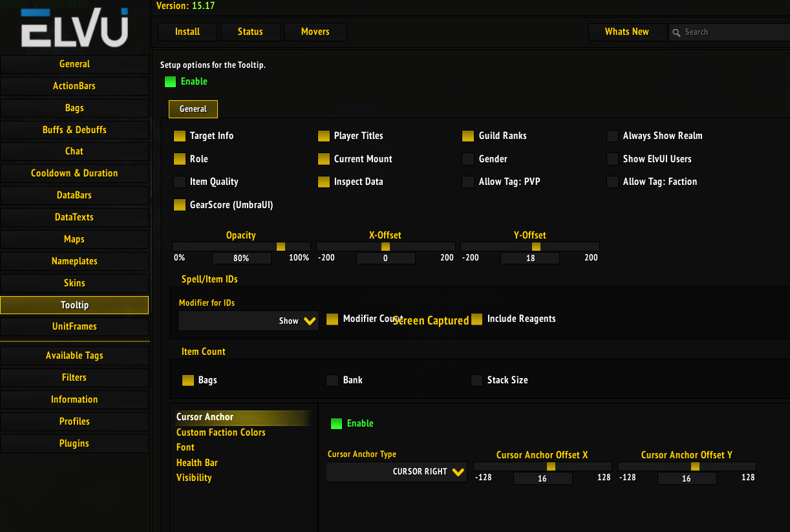Click the Status button
Screen dimensions: 790x532
pyautogui.click(x=250, y=32)
